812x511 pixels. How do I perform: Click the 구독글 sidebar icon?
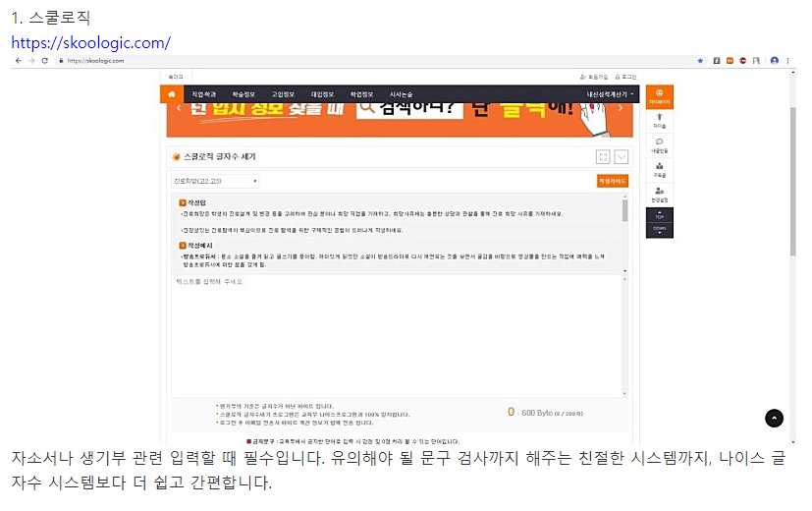click(x=659, y=170)
